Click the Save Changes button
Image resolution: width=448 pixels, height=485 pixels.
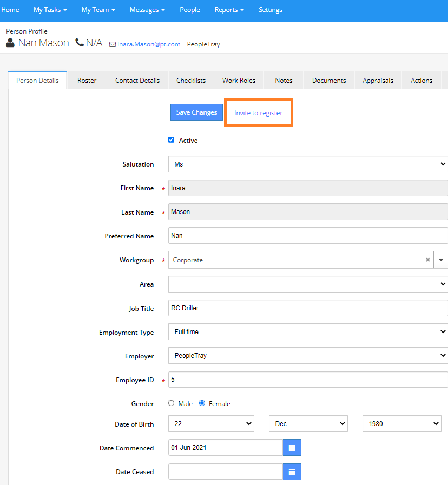click(196, 112)
